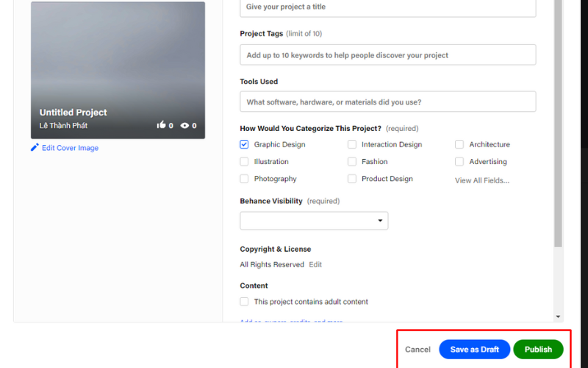Enable the Advertising category
The image size is (588, 368).
click(x=459, y=161)
